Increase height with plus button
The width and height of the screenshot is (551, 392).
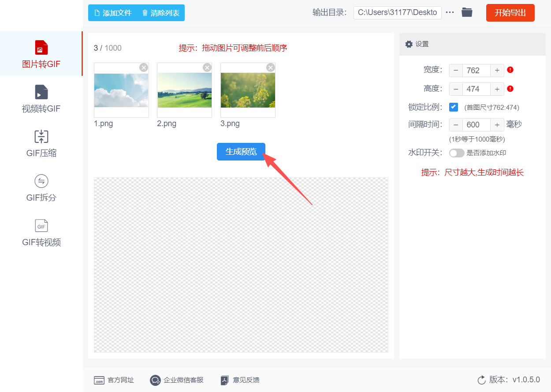pyautogui.click(x=497, y=89)
